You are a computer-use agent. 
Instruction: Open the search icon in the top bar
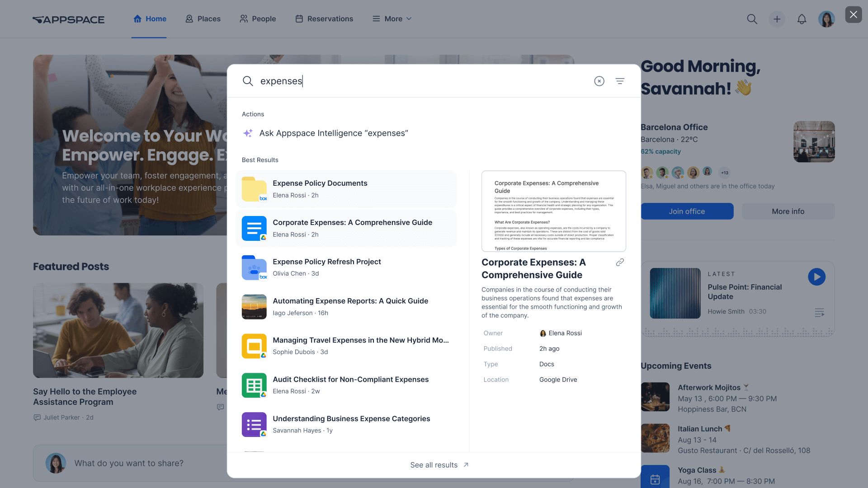coord(752,19)
